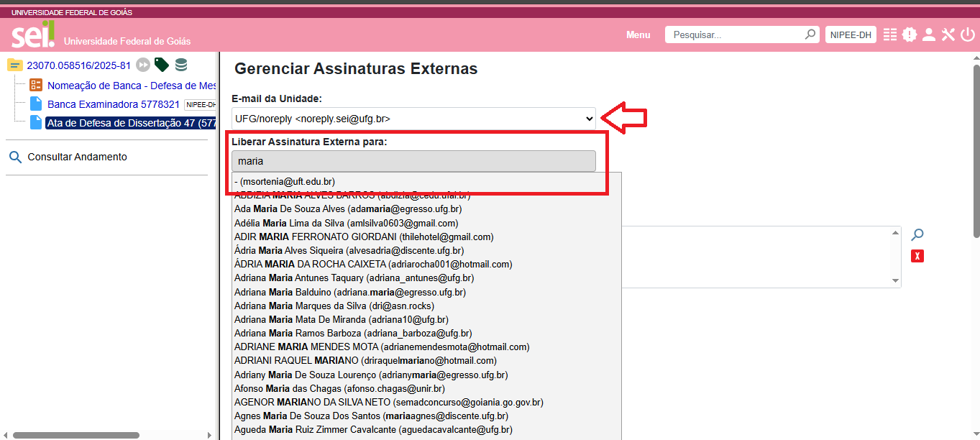Click the alert badge icon in header
This screenshot has height=440, width=980.
(910, 35)
